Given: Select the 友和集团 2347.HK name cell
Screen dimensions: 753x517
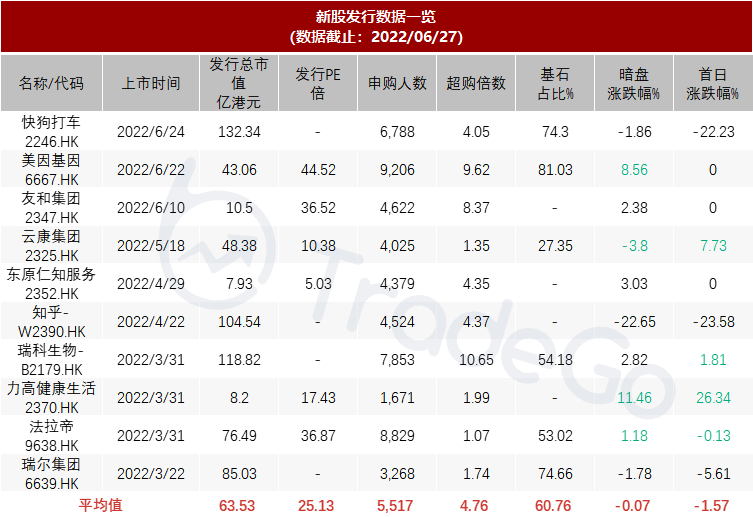Looking at the screenshot, I should tap(51, 207).
